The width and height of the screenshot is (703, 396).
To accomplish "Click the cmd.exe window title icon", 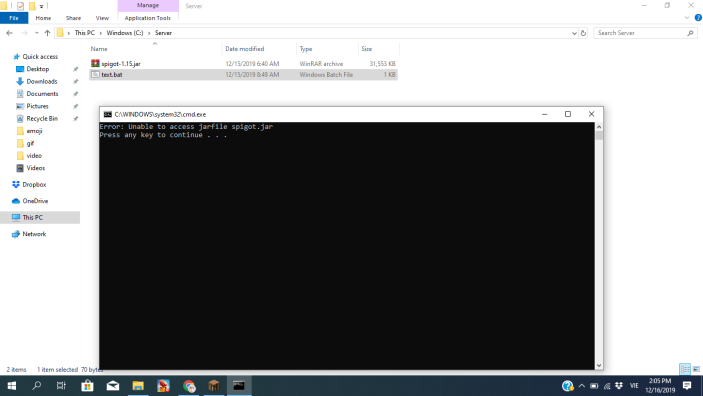I will 108,114.
